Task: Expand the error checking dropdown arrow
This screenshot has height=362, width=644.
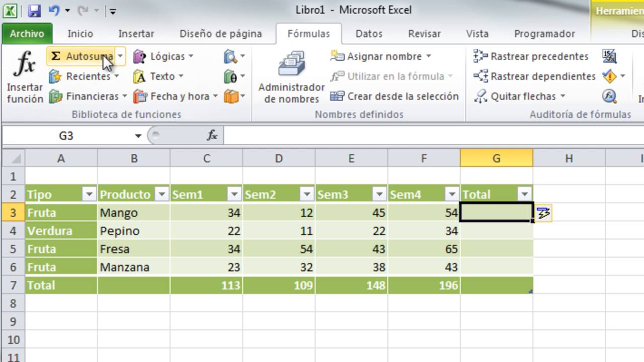Action: 623,76
